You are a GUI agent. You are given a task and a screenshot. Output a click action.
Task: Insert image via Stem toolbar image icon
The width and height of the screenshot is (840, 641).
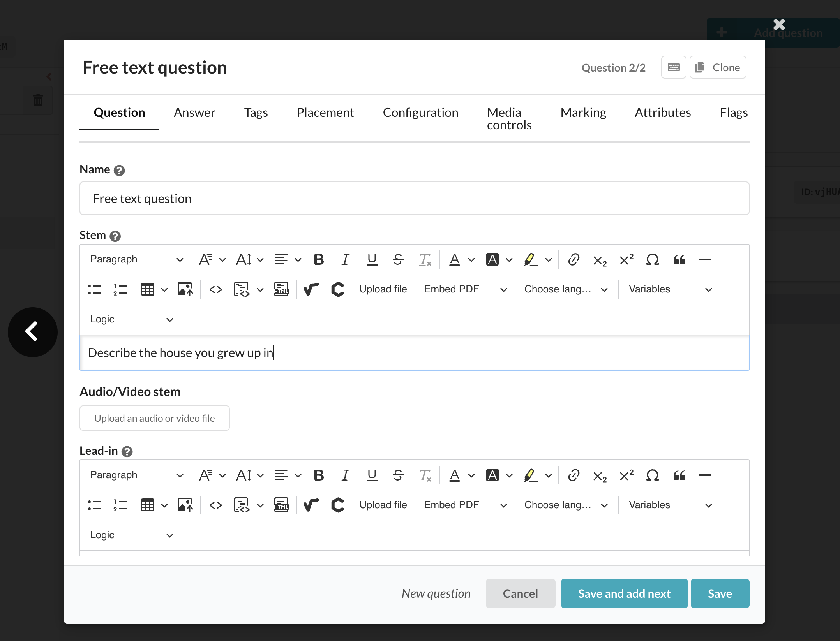185,289
